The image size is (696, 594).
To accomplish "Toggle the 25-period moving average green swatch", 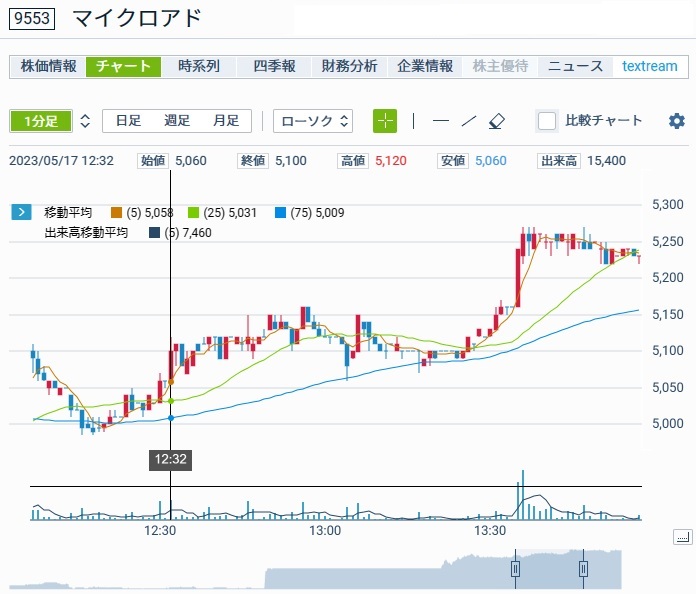I will click(x=194, y=212).
